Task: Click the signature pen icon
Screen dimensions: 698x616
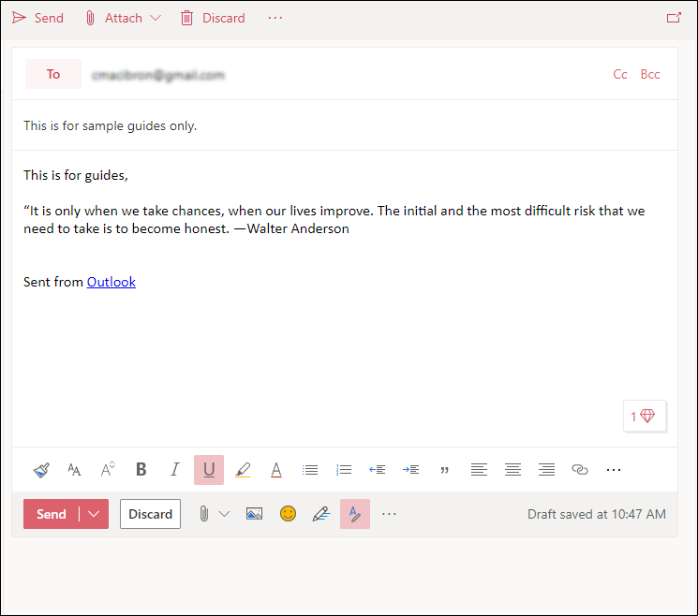Action: [321, 514]
